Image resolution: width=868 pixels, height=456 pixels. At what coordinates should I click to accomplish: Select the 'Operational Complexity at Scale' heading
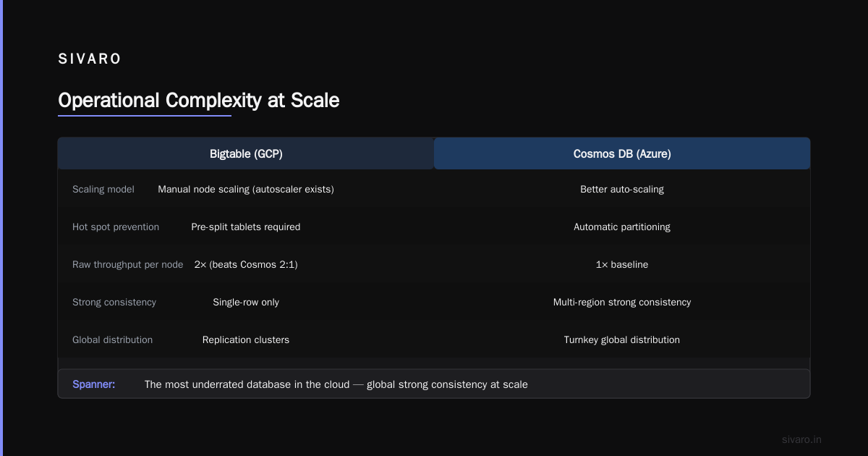coord(199,100)
